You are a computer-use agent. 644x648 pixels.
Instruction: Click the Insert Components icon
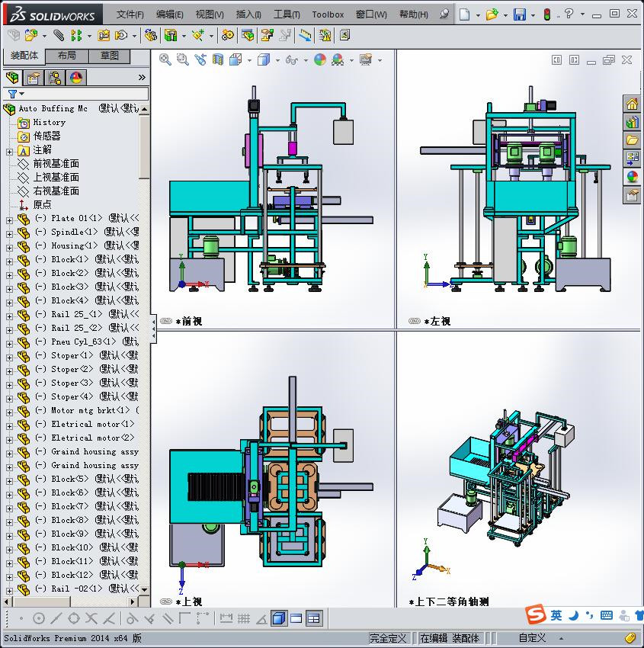(x=30, y=36)
